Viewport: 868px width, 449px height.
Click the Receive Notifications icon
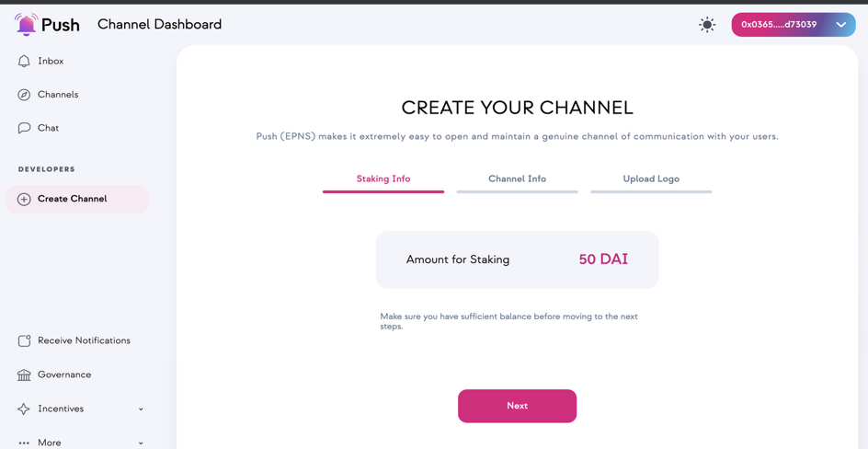tap(24, 340)
